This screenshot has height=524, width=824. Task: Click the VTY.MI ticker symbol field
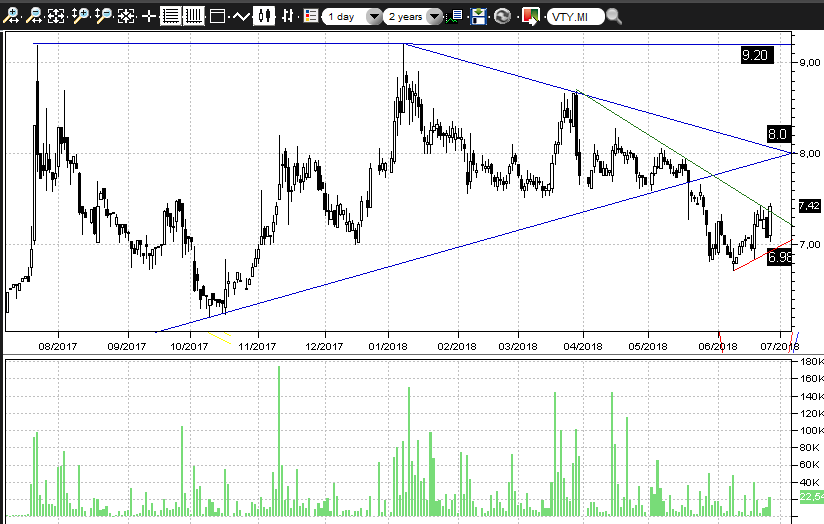point(575,17)
